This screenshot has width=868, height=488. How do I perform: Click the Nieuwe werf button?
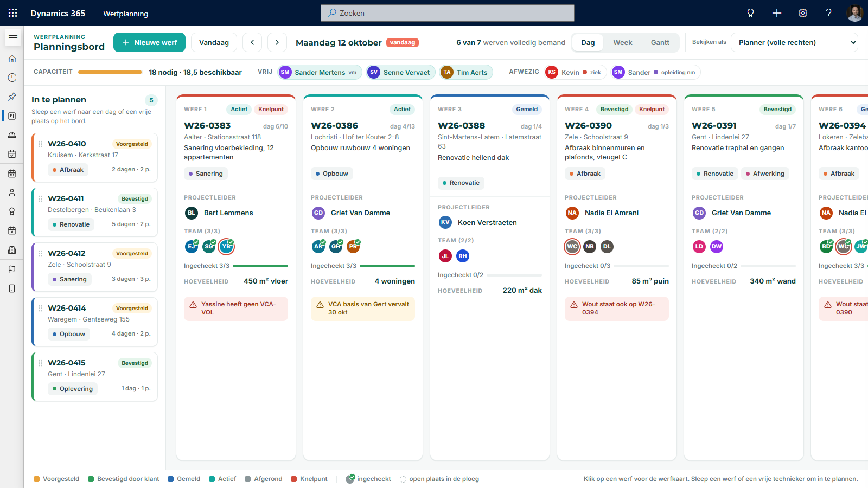coord(149,42)
